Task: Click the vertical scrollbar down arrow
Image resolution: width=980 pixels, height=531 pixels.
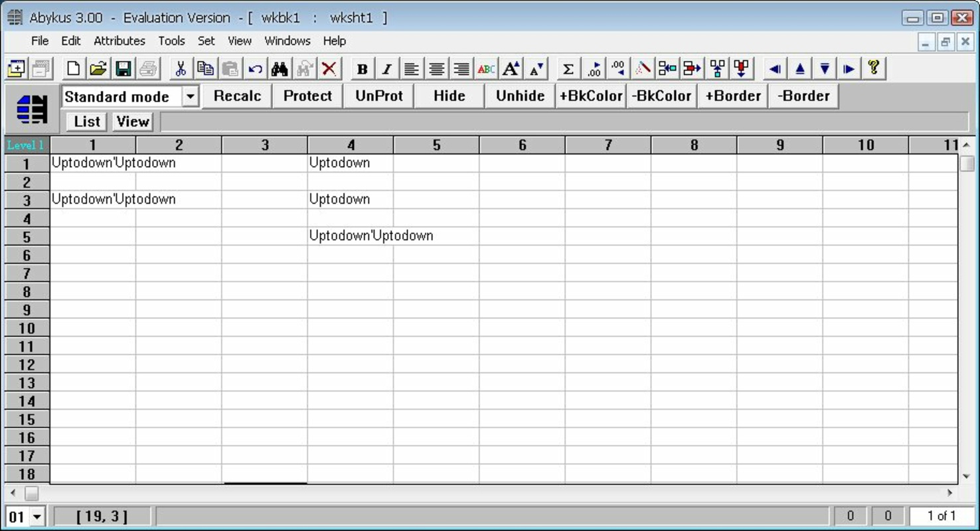Action: (967, 476)
